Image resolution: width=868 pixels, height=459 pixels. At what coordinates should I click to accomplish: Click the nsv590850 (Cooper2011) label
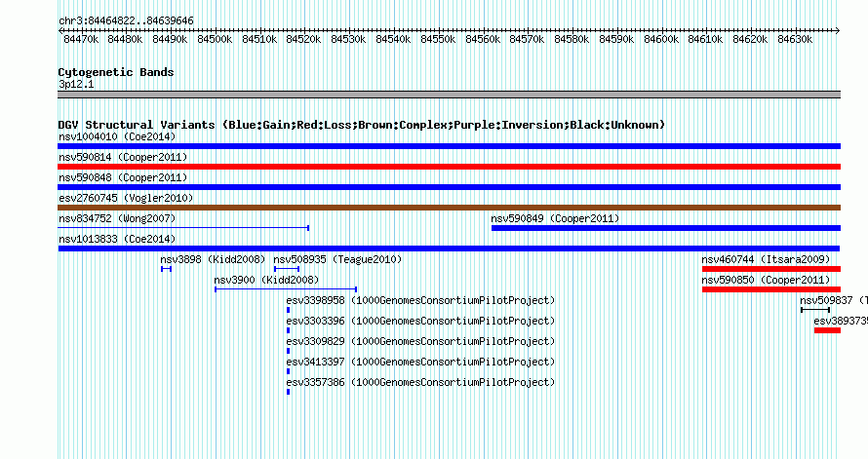point(767,280)
